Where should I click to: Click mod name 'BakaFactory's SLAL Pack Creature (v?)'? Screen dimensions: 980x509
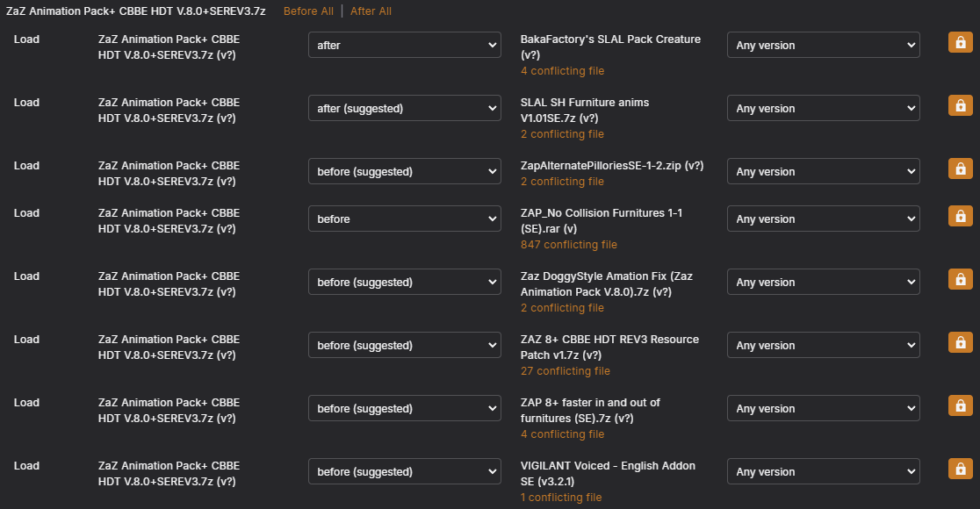pos(610,47)
